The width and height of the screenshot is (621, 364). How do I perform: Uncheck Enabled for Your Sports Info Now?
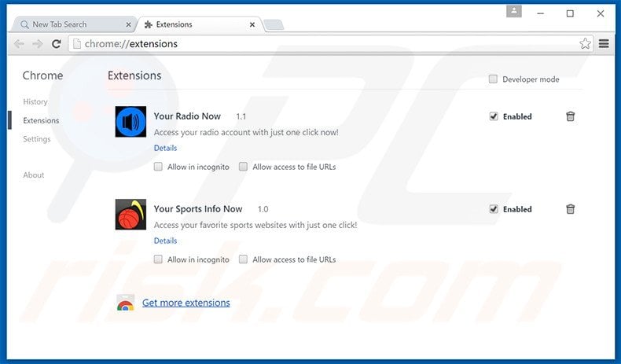click(494, 209)
